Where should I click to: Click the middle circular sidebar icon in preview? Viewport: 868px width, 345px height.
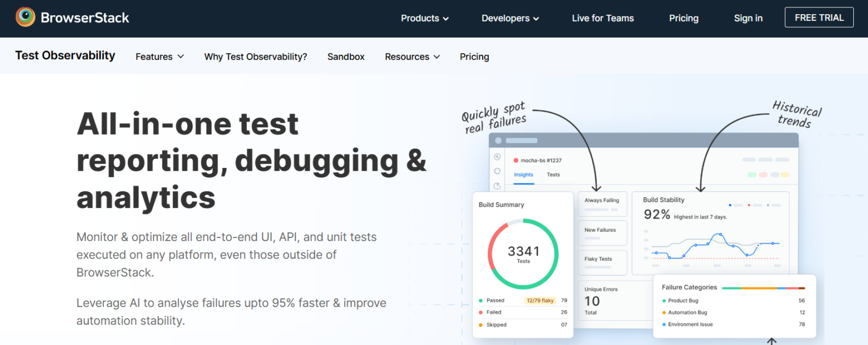coord(497,171)
